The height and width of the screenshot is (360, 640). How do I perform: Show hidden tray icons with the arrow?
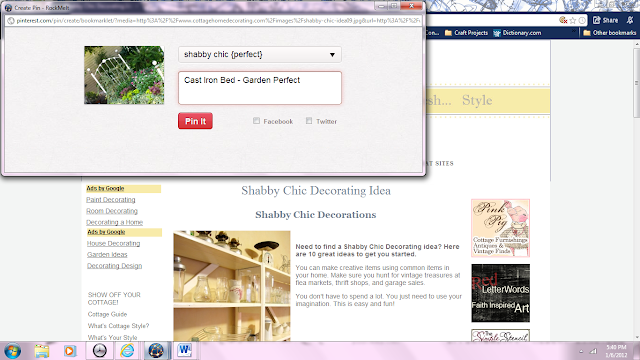click(x=581, y=351)
